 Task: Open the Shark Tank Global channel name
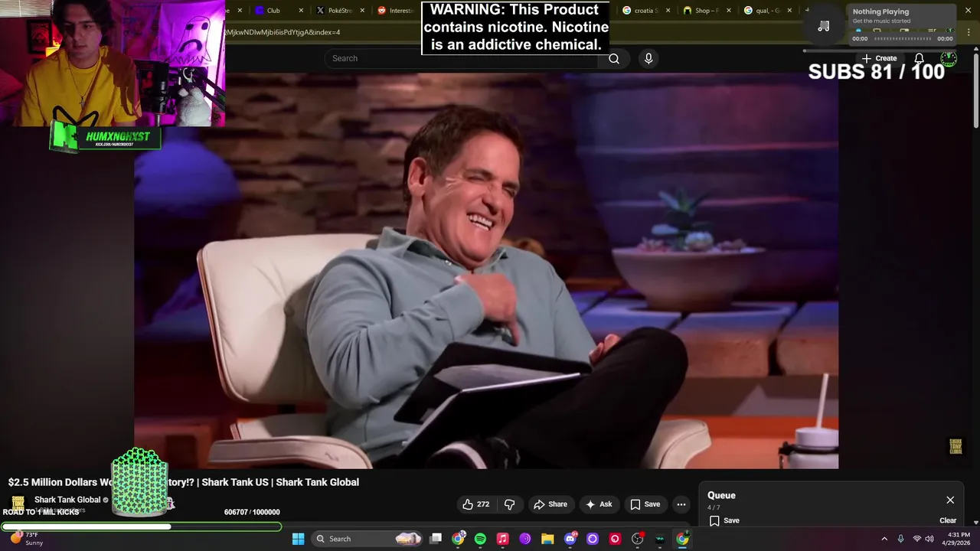67,500
